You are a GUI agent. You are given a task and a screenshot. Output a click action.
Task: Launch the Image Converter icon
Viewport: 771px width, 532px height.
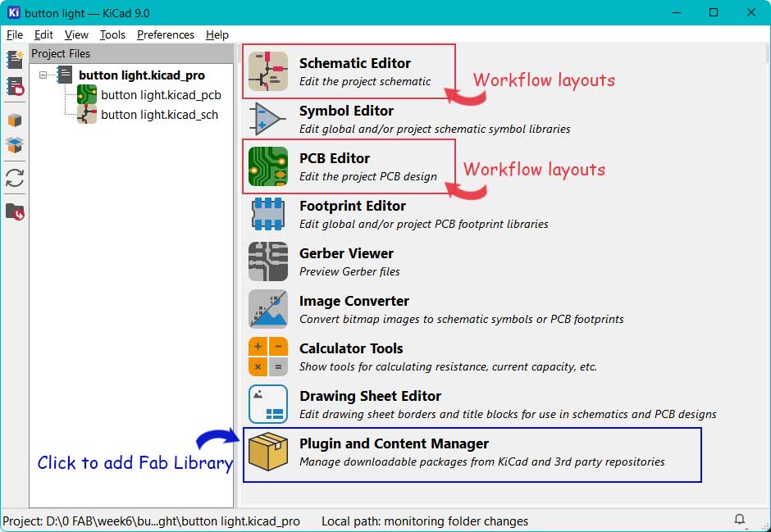268,310
